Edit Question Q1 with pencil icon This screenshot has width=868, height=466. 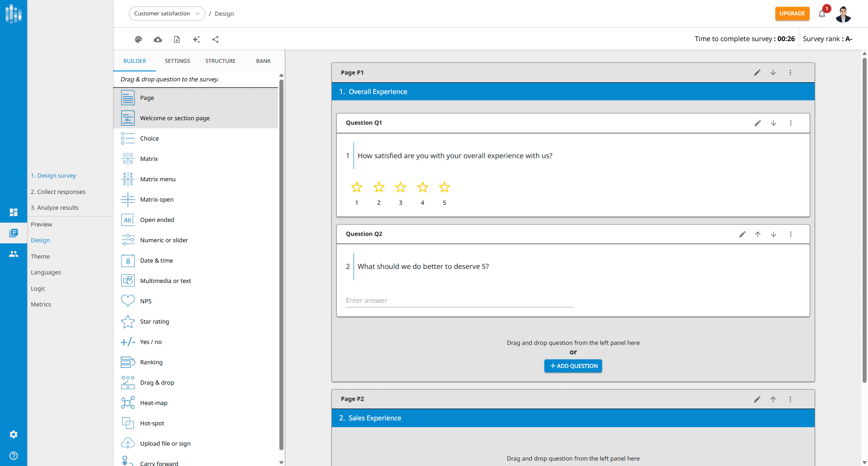tap(758, 123)
